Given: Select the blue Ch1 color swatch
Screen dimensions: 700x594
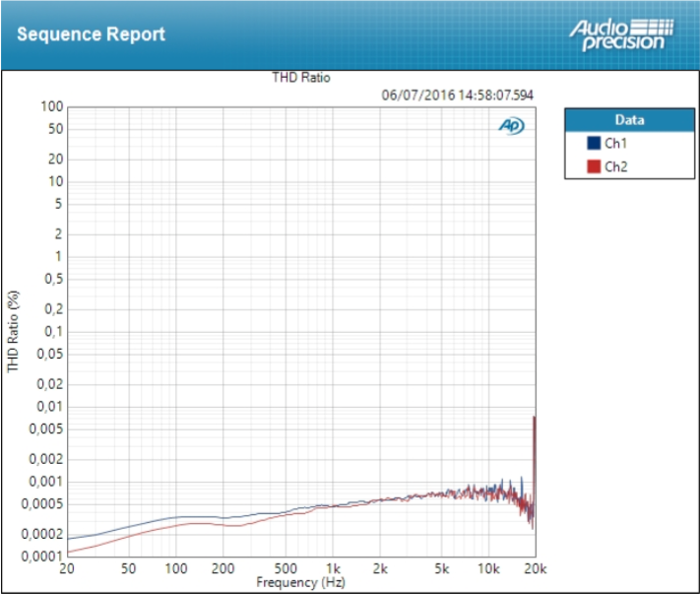Looking at the screenshot, I should [593, 144].
